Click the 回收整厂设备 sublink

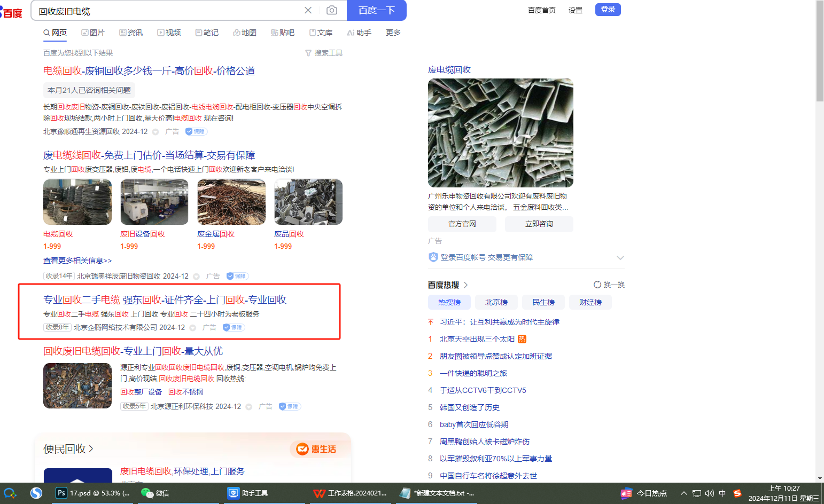pos(141,392)
